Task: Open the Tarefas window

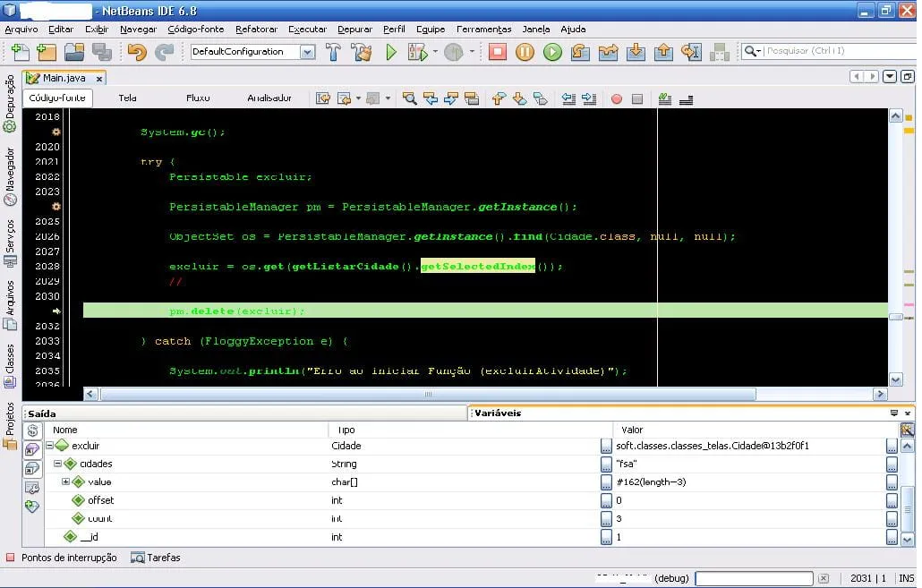Action: tap(163, 558)
